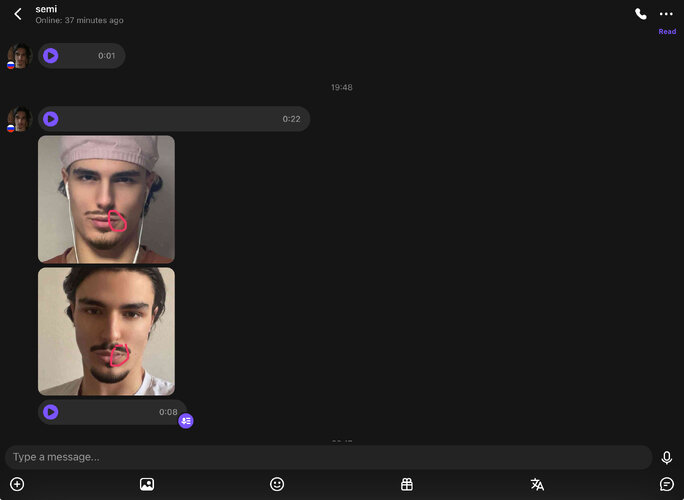Record a voice message with microphone icon
Viewport: 684px width, 500px height.
coord(667,457)
